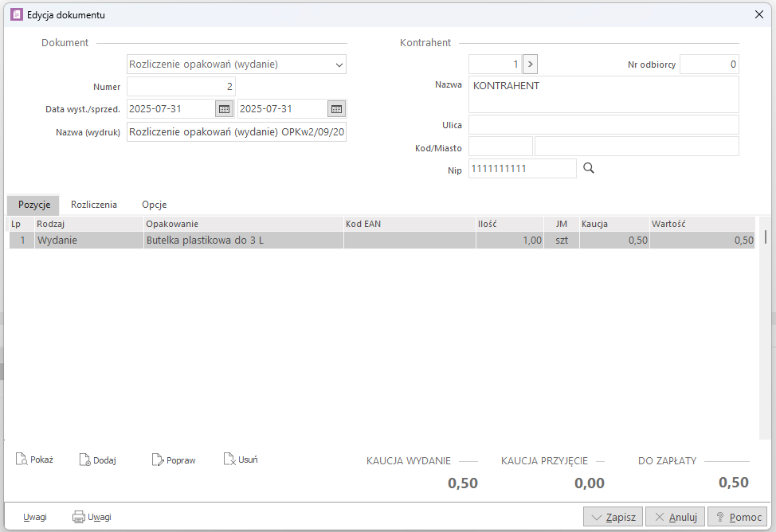Open the issue date calendar picker
Viewport: 776px width, 532px height.
click(x=224, y=109)
